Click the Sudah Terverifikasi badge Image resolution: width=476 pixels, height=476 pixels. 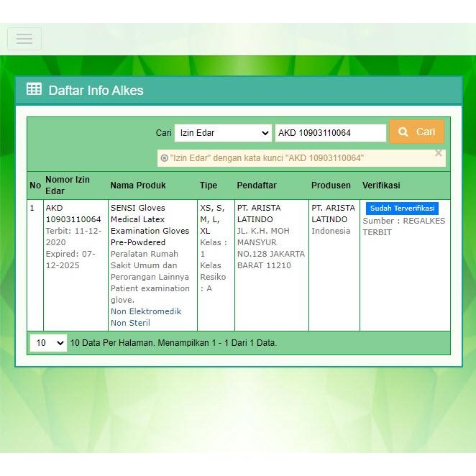coord(401,209)
